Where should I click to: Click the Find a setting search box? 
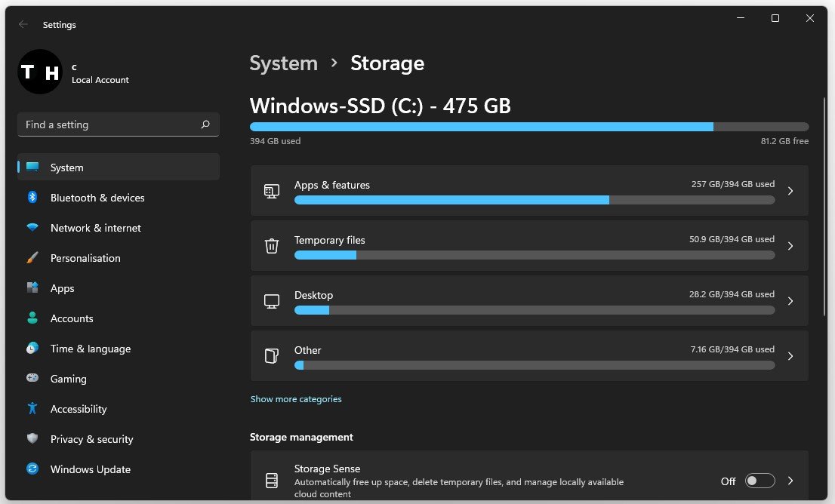pos(109,124)
